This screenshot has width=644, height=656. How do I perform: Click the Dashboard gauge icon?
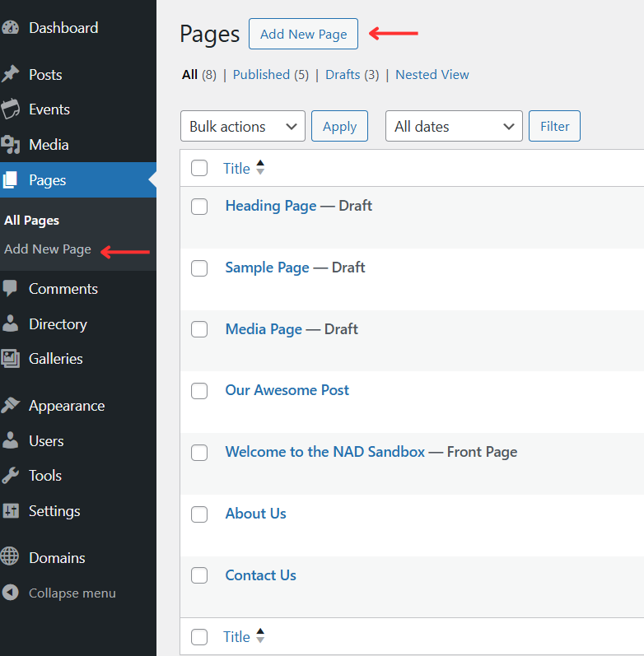10,28
